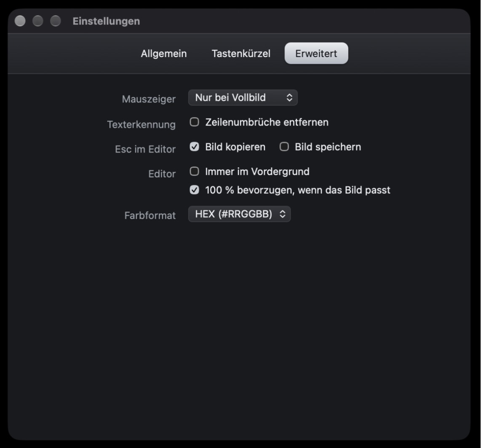Click the 'Bild speichern' label text

[x=328, y=147]
